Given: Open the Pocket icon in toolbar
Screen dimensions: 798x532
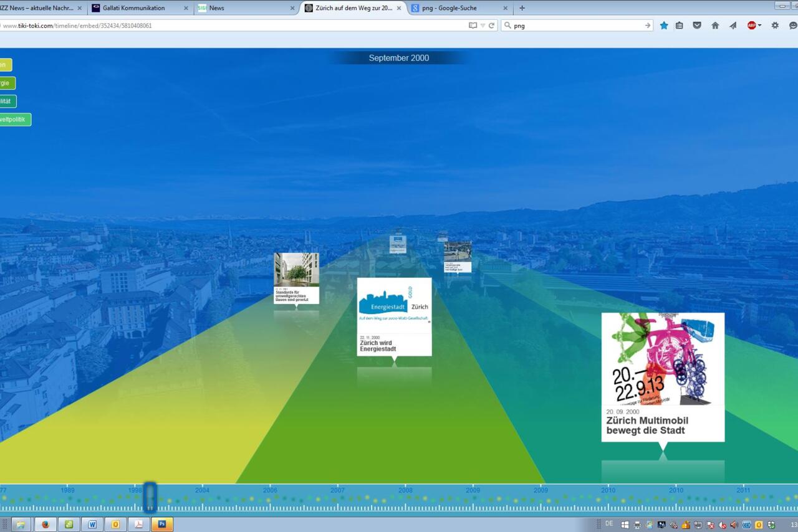Looking at the screenshot, I should coord(697,26).
